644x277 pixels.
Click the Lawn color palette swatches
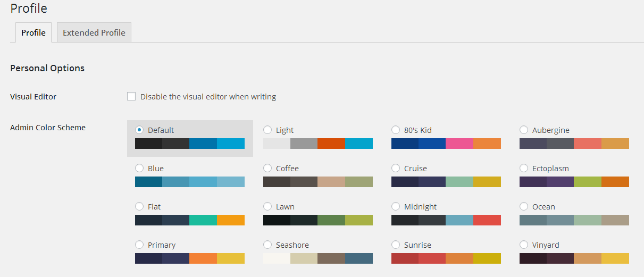(318, 220)
